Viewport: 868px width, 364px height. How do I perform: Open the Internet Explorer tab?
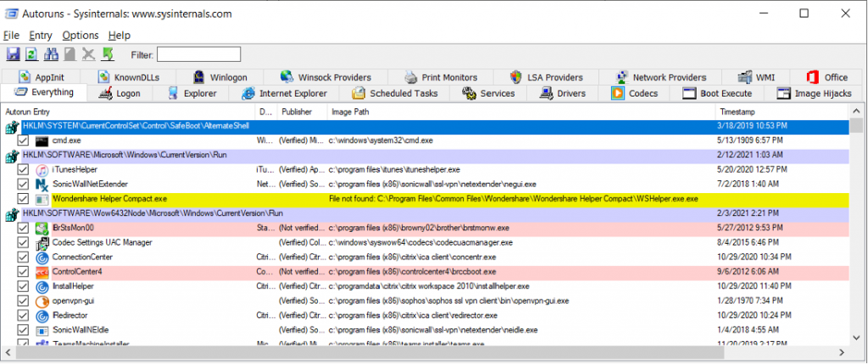point(285,93)
